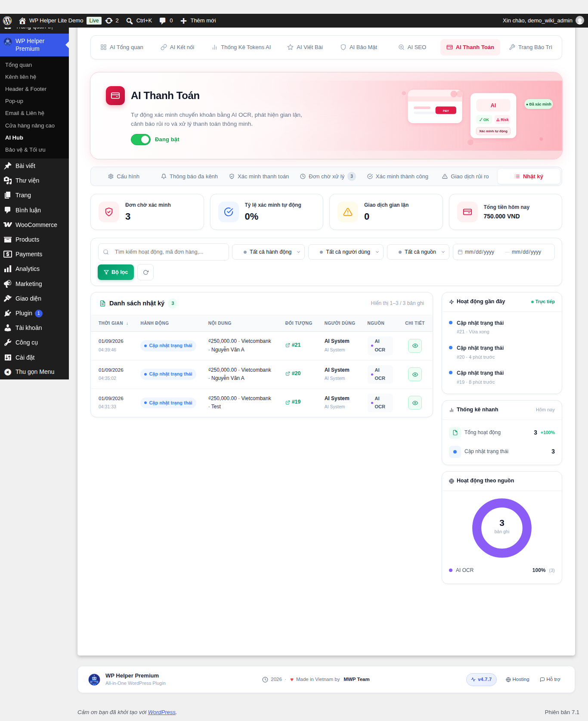
Task: Click the WordPress logo in admin bar
Action: point(7,21)
